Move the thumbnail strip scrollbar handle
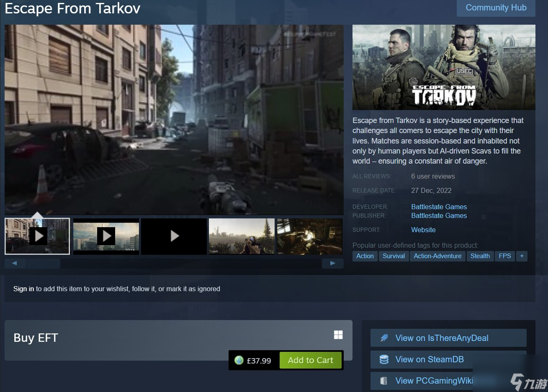 pos(43,263)
